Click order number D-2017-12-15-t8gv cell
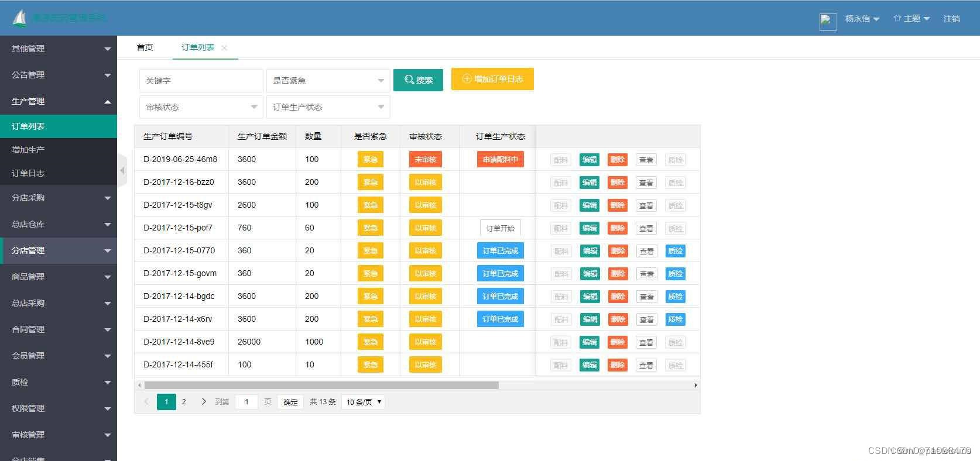980x461 pixels. click(x=181, y=205)
